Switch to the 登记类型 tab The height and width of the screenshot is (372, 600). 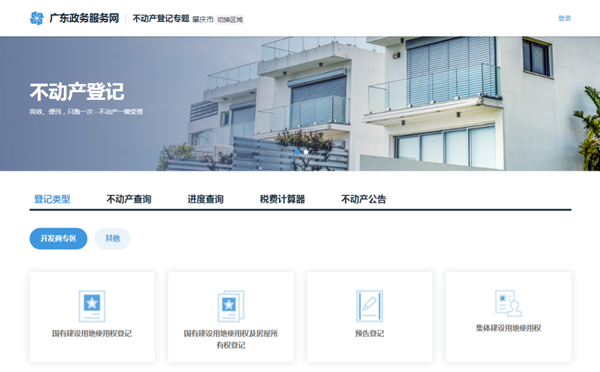pyautogui.click(x=52, y=199)
